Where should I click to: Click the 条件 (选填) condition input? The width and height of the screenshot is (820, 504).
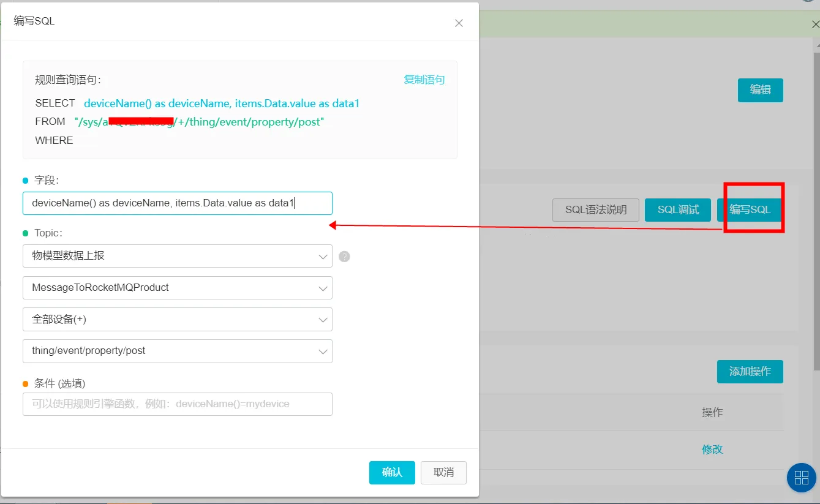[x=178, y=404]
